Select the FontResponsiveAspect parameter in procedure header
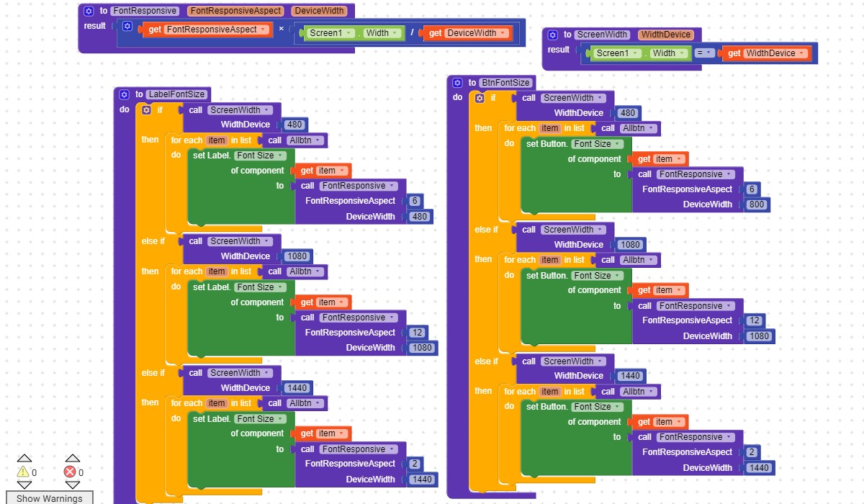 coord(235,11)
